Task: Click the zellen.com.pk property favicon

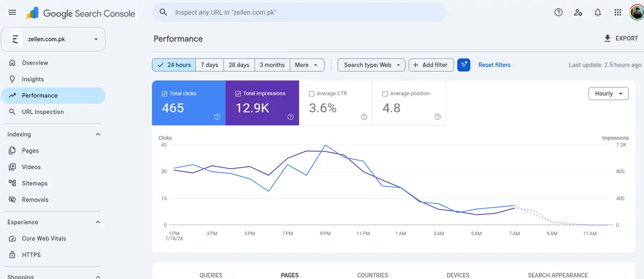Action: click(15, 39)
